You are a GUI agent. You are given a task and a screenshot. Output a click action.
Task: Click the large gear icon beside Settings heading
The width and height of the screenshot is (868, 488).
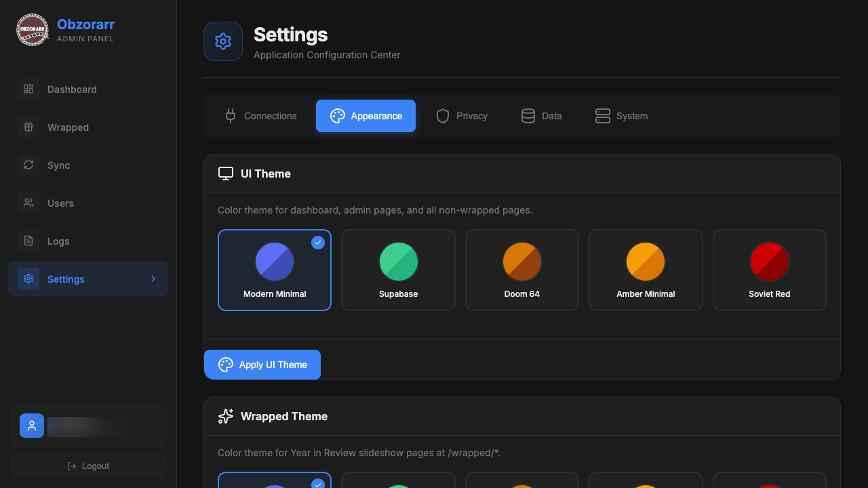(223, 41)
